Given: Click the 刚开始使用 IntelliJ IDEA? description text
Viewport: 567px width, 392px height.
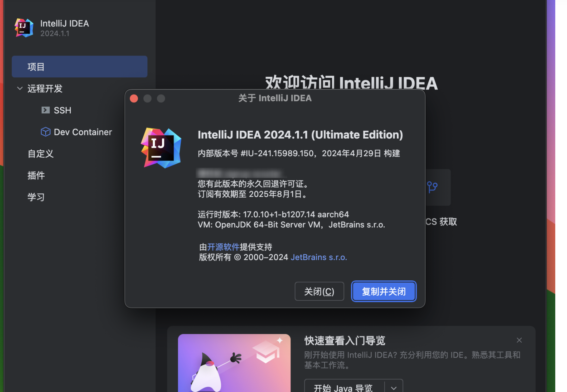Looking at the screenshot, I should pyautogui.click(x=412, y=360).
